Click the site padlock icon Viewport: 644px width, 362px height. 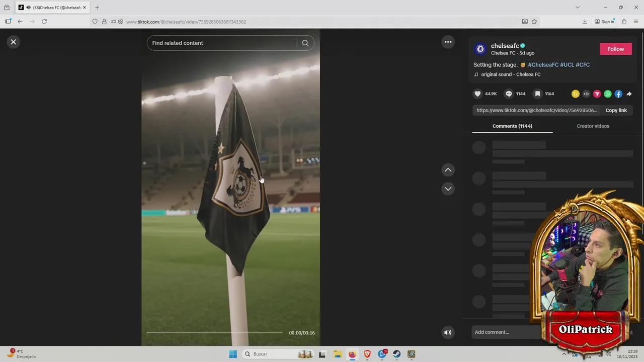[104, 22]
